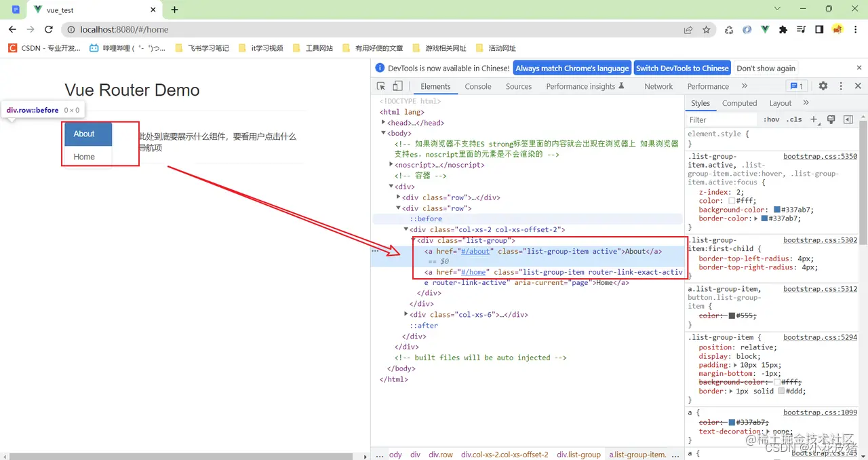This screenshot has height=460, width=868.
Task: Bookmark this page with the star icon
Action: pos(707,30)
